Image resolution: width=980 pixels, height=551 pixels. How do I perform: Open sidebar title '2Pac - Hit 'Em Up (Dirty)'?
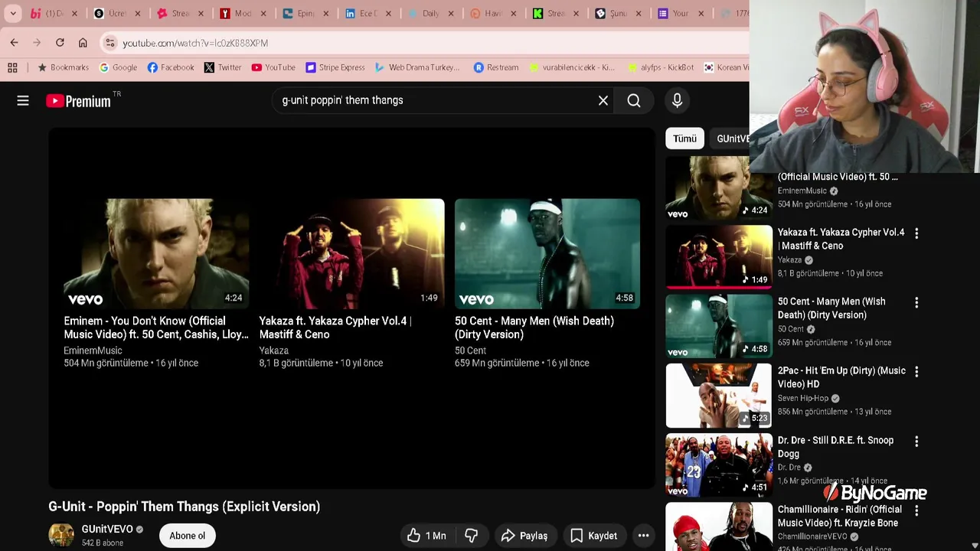pos(841,377)
